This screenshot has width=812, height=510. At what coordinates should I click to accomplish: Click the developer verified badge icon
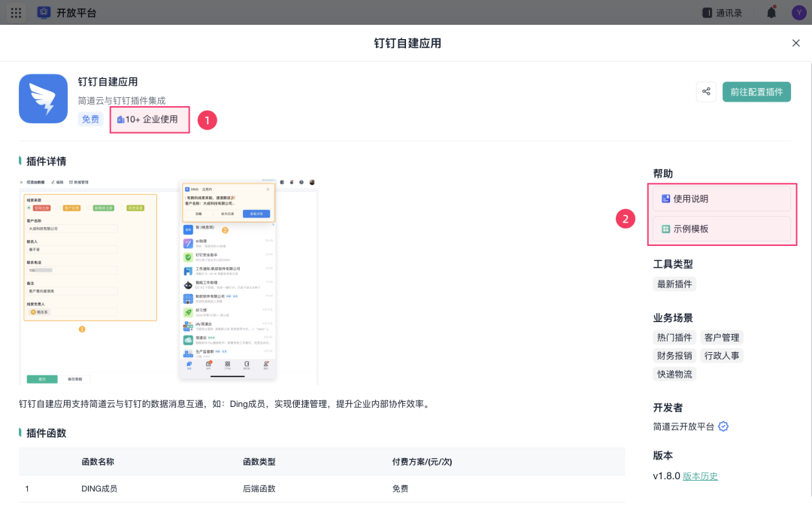(723, 427)
